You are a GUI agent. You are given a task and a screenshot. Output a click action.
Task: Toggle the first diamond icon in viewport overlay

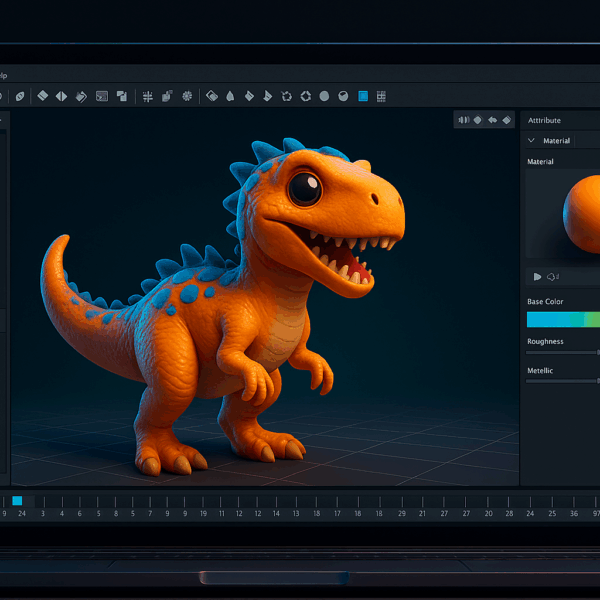[478, 120]
